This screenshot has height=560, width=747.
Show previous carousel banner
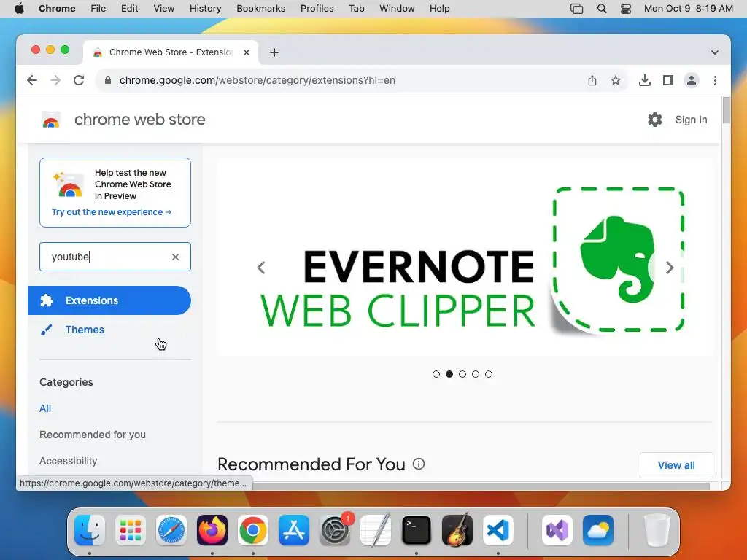click(261, 268)
